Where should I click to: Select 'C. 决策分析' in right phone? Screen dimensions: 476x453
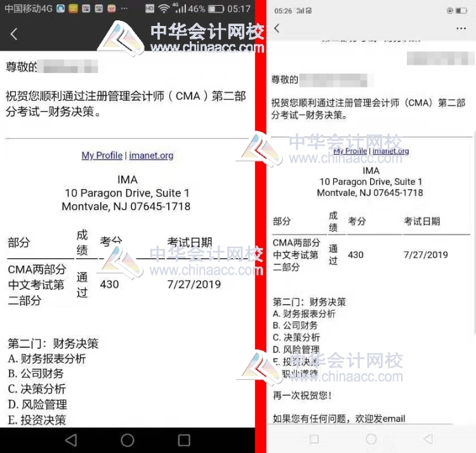point(296,338)
